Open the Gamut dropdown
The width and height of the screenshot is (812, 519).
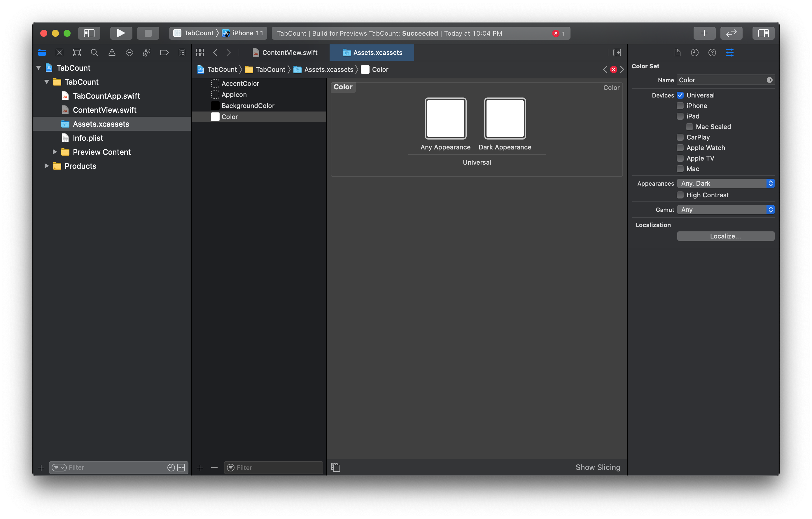[725, 210]
